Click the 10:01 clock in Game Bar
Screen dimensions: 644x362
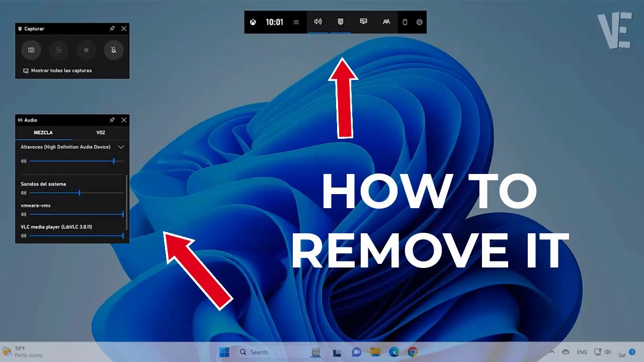pyautogui.click(x=275, y=22)
